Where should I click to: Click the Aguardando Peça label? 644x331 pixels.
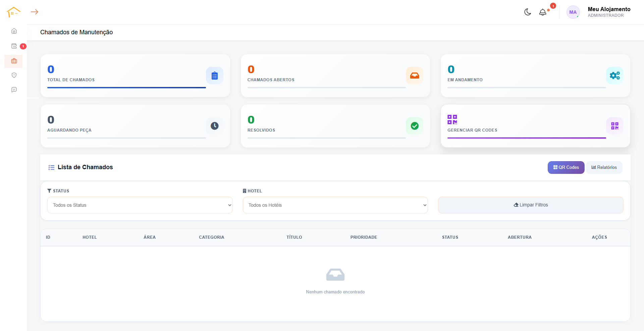(x=69, y=130)
